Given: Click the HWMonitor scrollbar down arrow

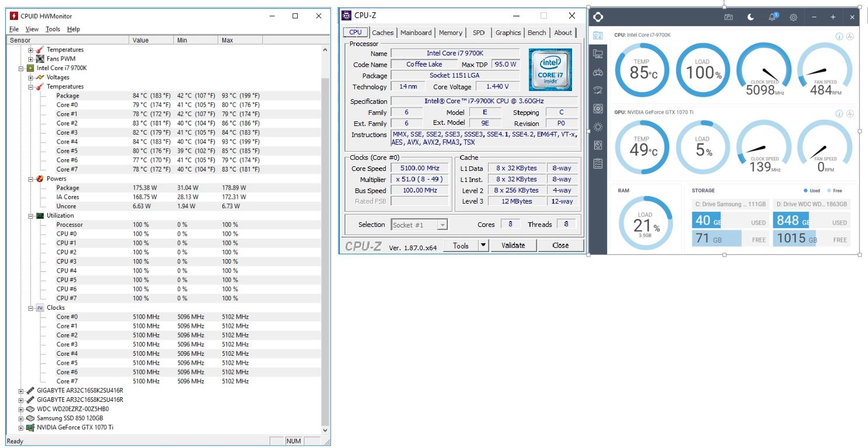Looking at the screenshot, I should pyautogui.click(x=326, y=430).
